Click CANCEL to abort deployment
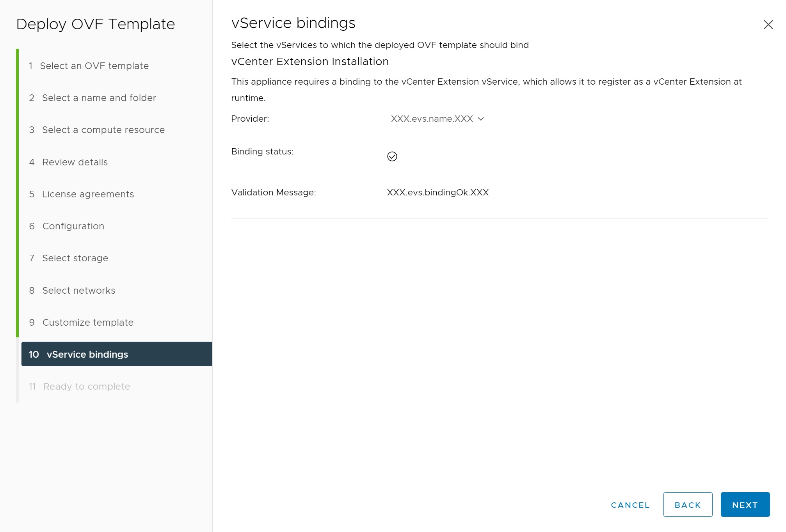 click(x=630, y=505)
